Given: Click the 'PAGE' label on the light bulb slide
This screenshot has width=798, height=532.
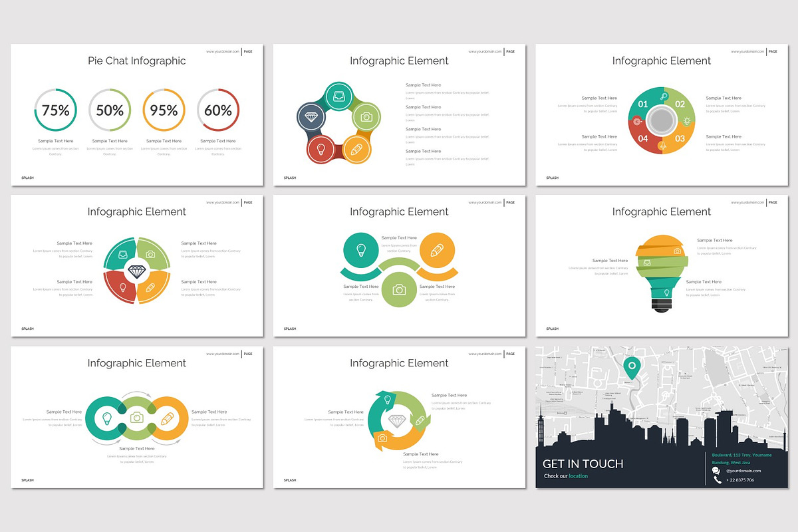Looking at the screenshot, I should [x=773, y=202].
